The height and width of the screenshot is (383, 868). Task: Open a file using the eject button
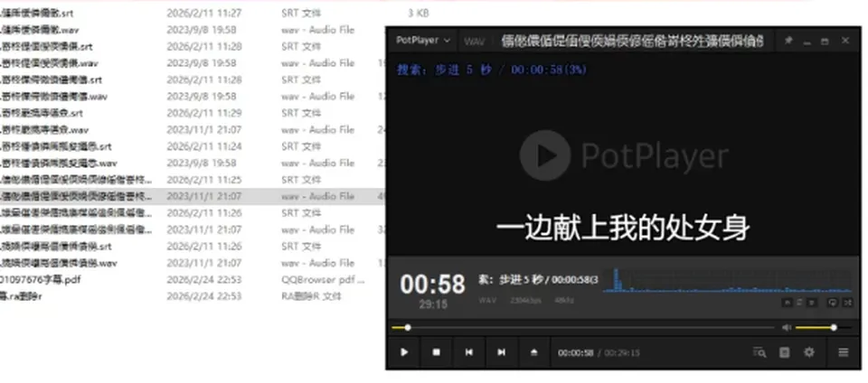click(x=534, y=352)
